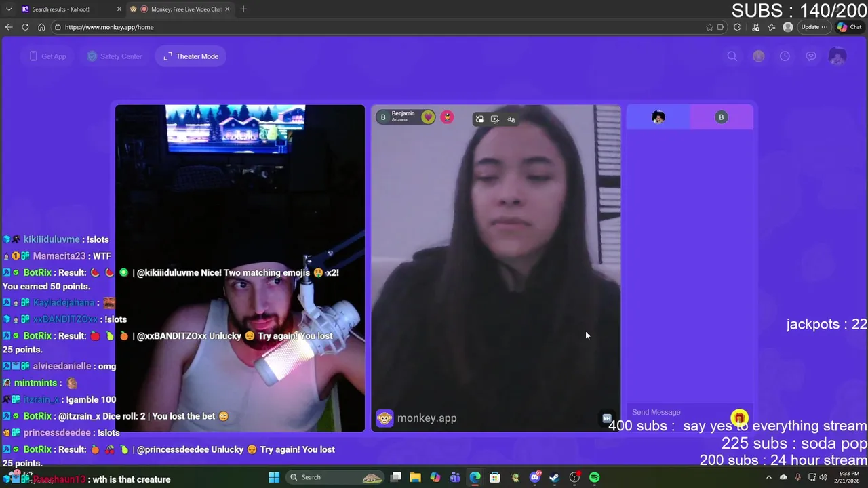Image resolution: width=868 pixels, height=488 pixels.
Task: Open the Windows Start menu
Action: [274, 477]
